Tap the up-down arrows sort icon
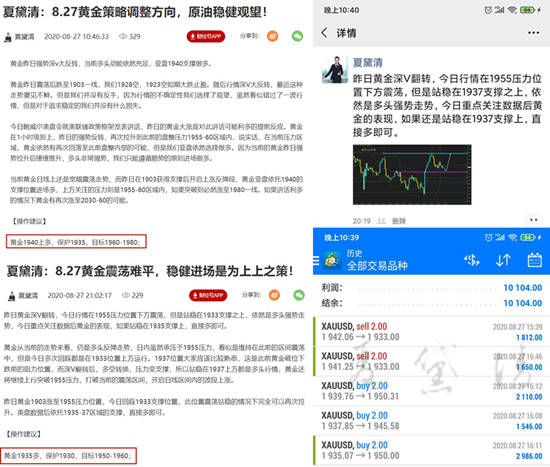550x467 pixels. coord(503,260)
